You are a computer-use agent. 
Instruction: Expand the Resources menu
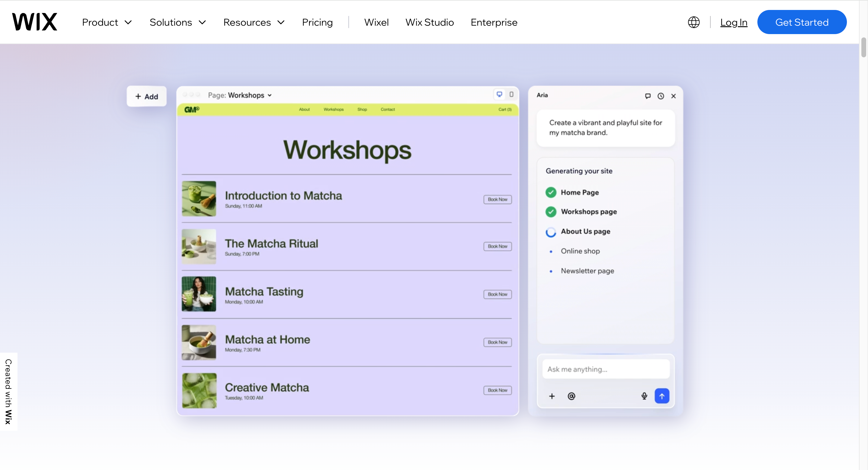254,22
